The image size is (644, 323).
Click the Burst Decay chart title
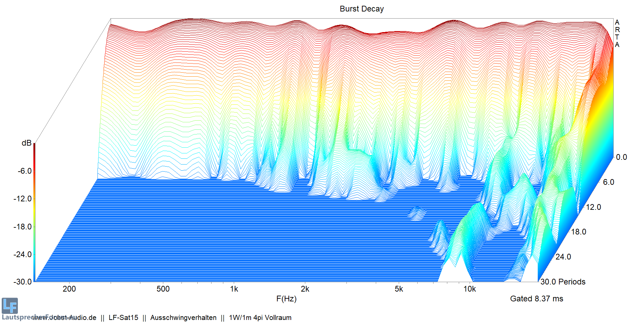(361, 9)
